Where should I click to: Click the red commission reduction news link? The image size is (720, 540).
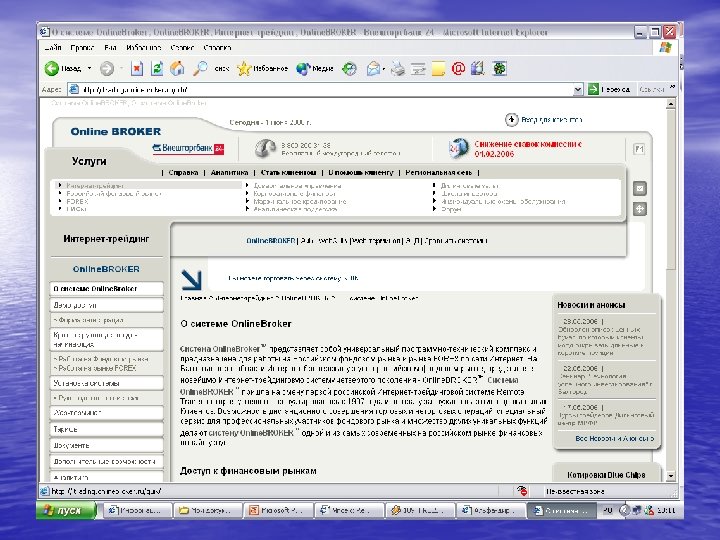[x=528, y=149]
